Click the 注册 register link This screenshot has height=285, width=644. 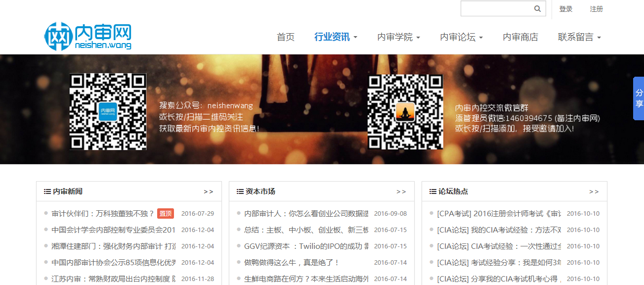597,9
